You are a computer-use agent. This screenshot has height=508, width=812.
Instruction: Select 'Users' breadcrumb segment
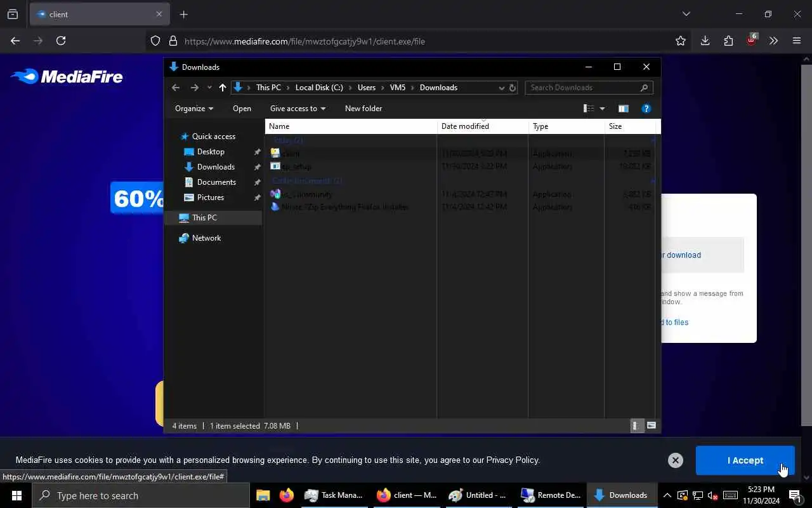[x=367, y=88]
